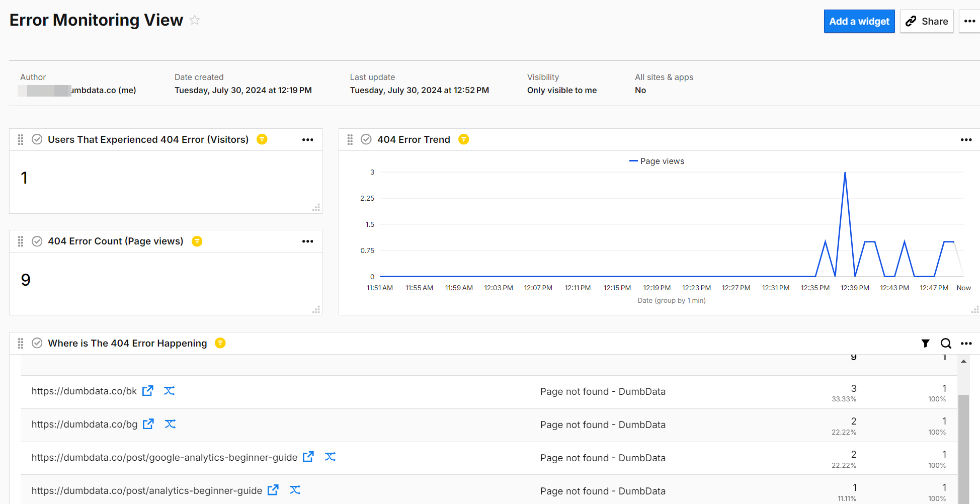980x504 pixels.
Task: Click the Share button
Action: tap(927, 21)
